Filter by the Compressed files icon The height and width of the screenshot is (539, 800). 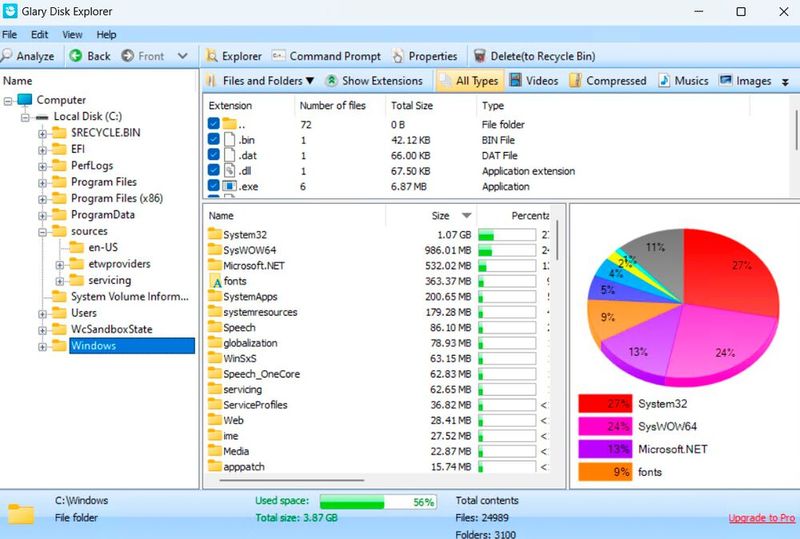click(x=575, y=80)
